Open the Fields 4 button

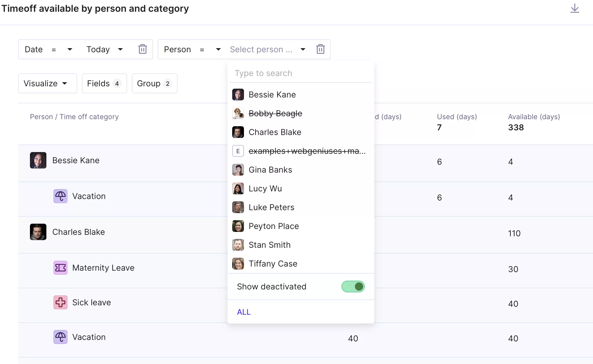(104, 83)
